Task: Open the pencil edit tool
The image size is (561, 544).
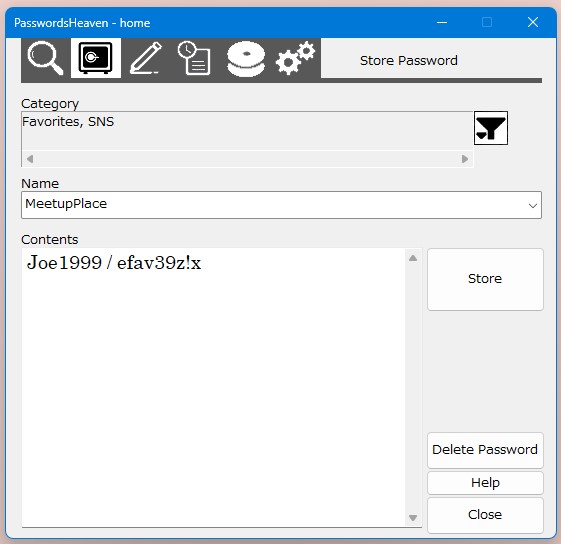Action: tap(146, 58)
